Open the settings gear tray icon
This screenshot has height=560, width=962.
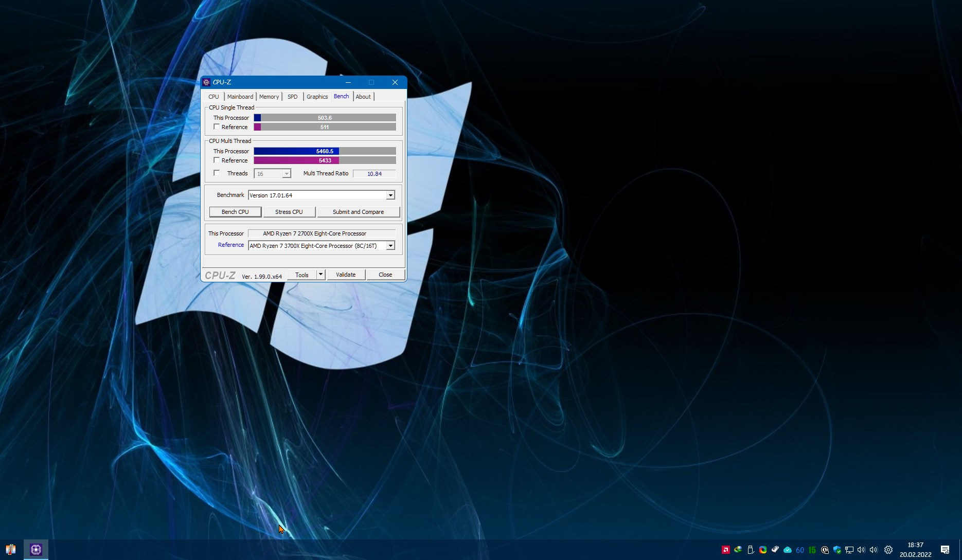888,550
